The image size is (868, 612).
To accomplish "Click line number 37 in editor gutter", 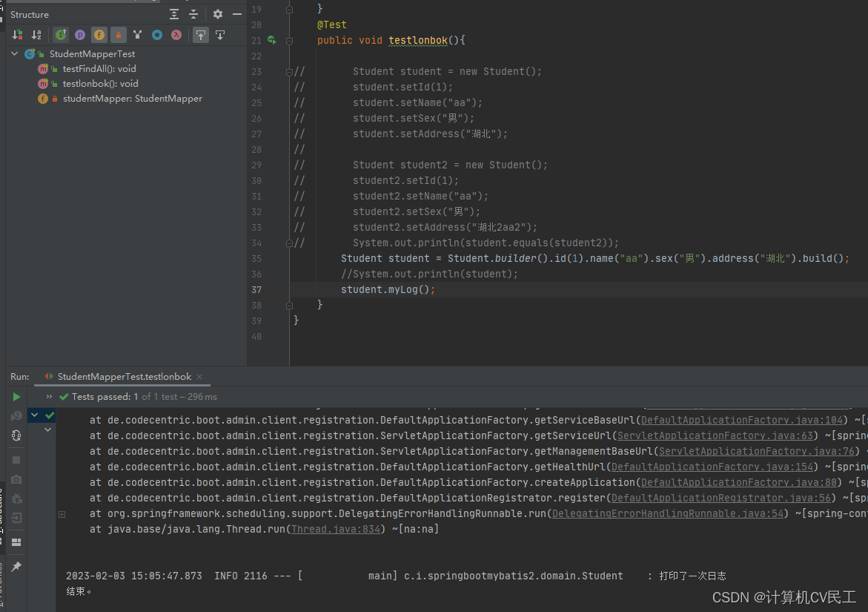I will coord(256,289).
